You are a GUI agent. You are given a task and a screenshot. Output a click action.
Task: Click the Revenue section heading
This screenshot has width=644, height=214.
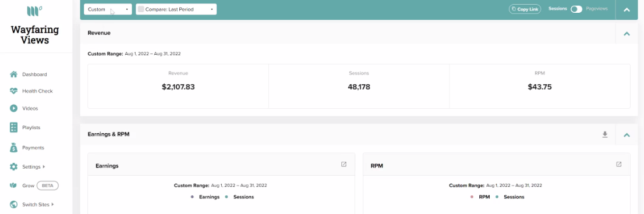coord(99,33)
